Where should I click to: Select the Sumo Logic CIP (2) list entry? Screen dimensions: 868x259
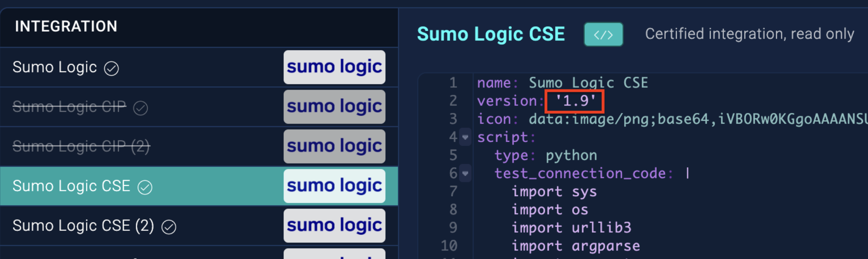(81, 146)
